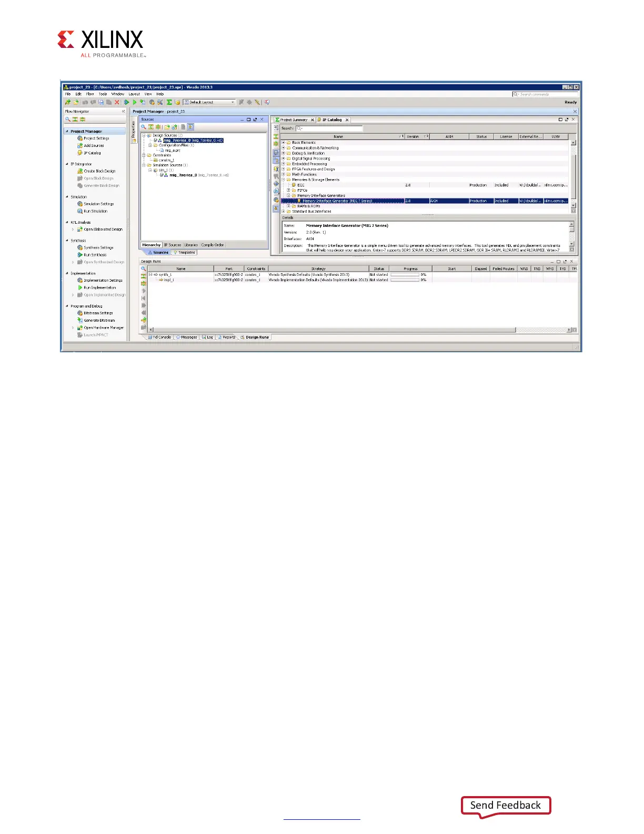Collapse the Design Sources tree node
The height and width of the screenshot is (834, 644).
(144, 136)
